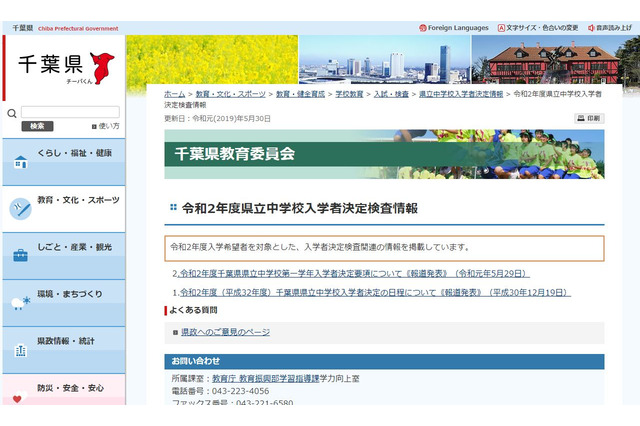Open the くらし・福祉・健康 menu section

pyautogui.click(x=64, y=162)
